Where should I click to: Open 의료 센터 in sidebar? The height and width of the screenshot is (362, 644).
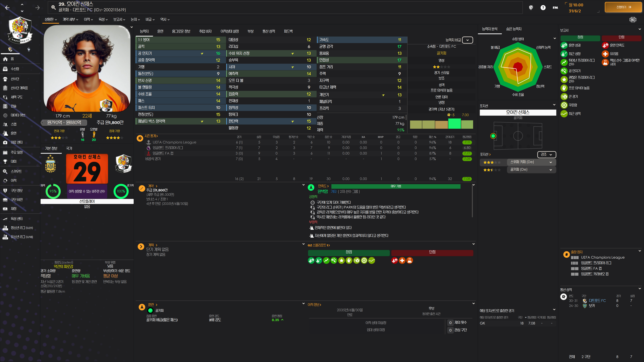tap(20, 142)
